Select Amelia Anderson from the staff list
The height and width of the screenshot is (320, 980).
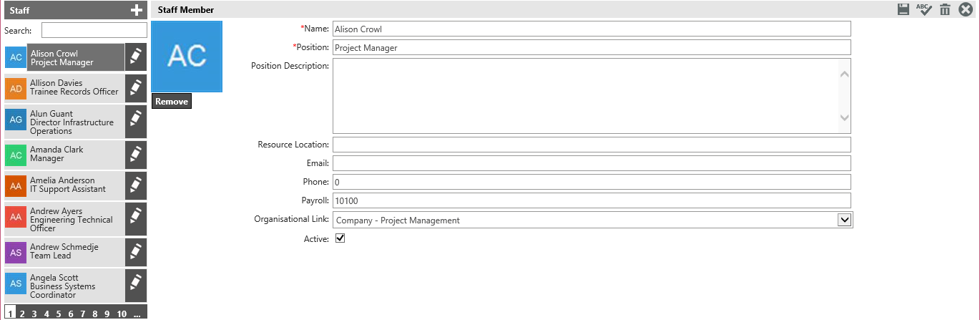tap(68, 185)
